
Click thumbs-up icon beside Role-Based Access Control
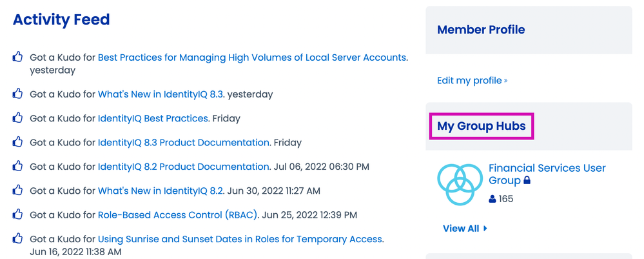[x=18, y=214]
